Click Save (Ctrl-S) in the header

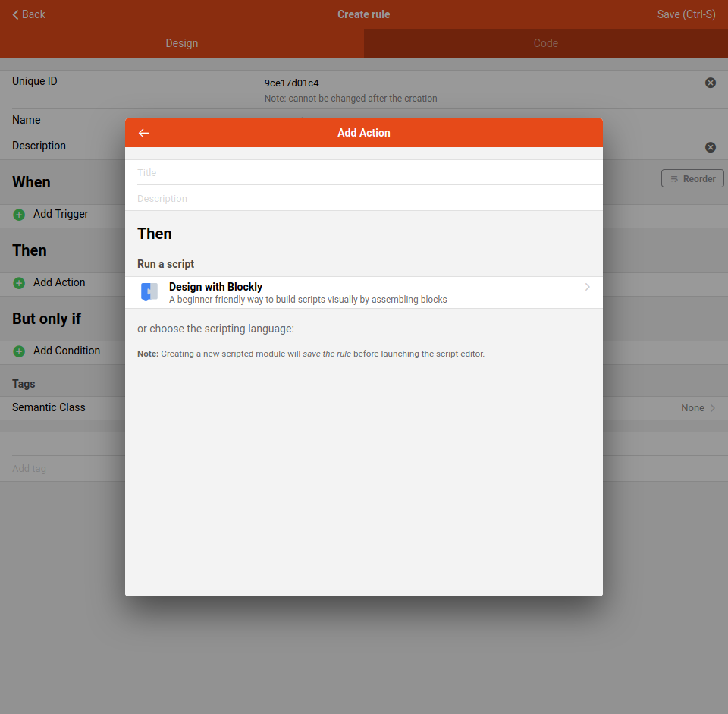686,14
